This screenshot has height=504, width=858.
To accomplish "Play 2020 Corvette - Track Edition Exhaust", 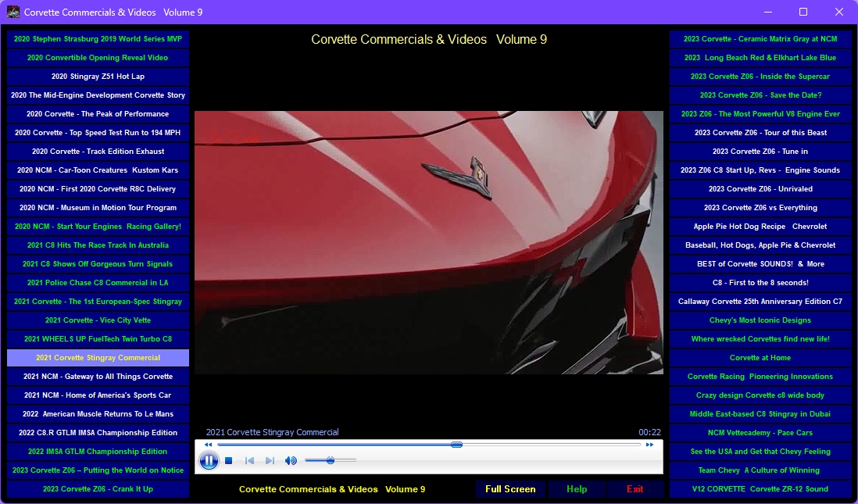I will (98, 152).
